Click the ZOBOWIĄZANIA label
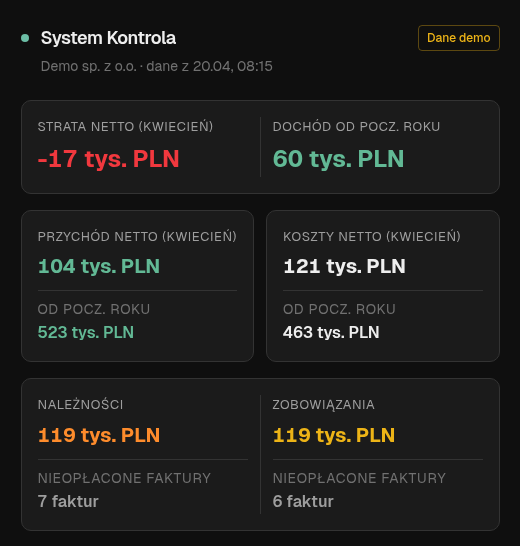 [324, 405]
